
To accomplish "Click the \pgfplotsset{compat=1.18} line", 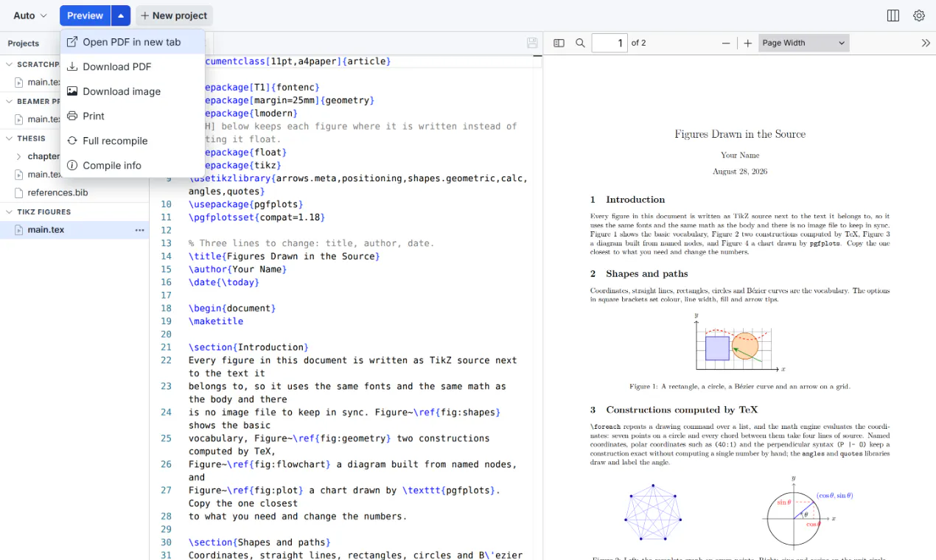I will [256, 217].
